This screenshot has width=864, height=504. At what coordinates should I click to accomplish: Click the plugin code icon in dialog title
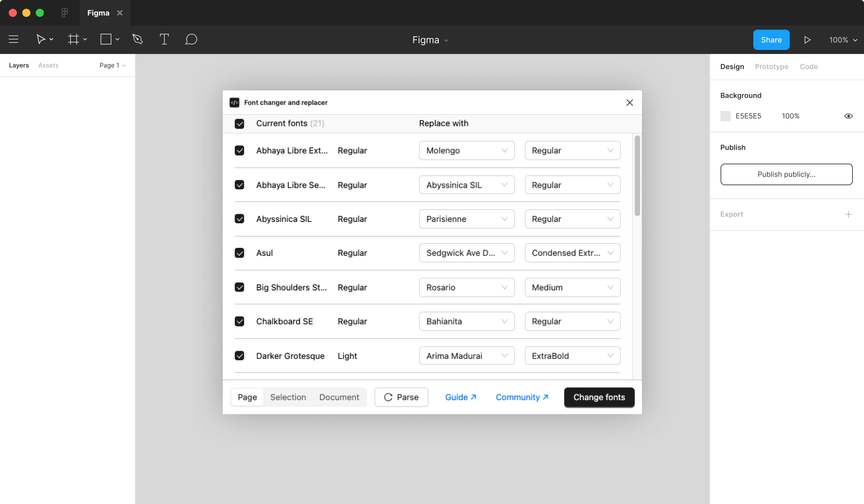(235, 103)
